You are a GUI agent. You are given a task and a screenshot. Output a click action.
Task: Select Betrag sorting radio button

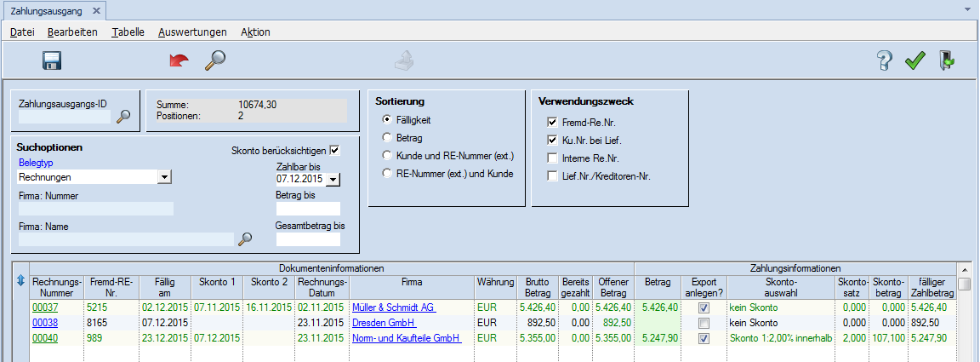[x=388, y=137]
